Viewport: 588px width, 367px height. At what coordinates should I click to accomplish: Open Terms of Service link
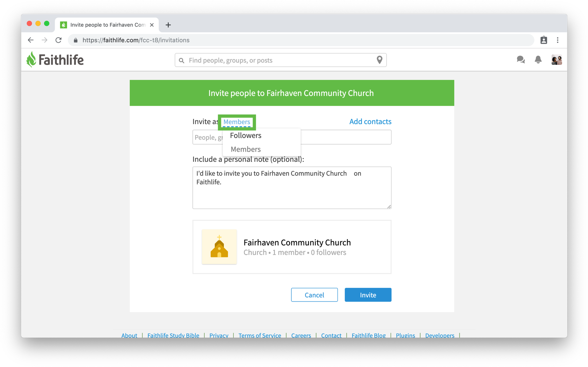(x=260, y=335)
